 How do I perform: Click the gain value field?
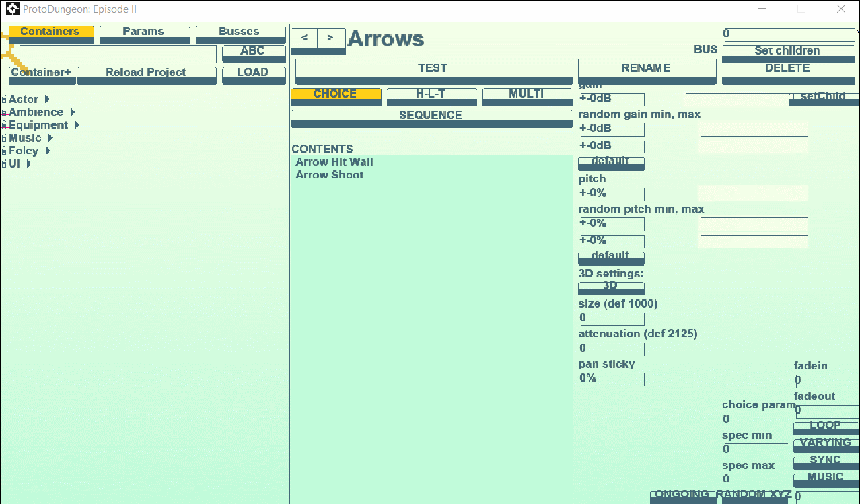click(x=612, y=100)
